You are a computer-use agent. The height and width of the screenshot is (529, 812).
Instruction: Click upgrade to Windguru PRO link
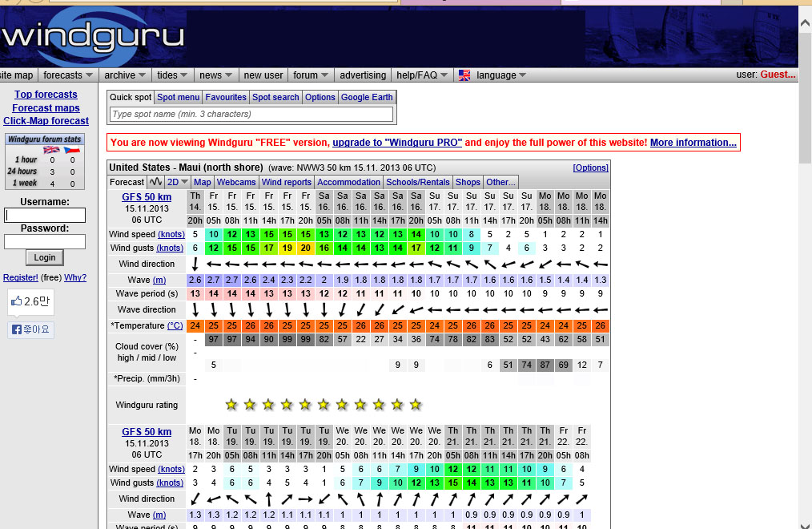[397, 143]
